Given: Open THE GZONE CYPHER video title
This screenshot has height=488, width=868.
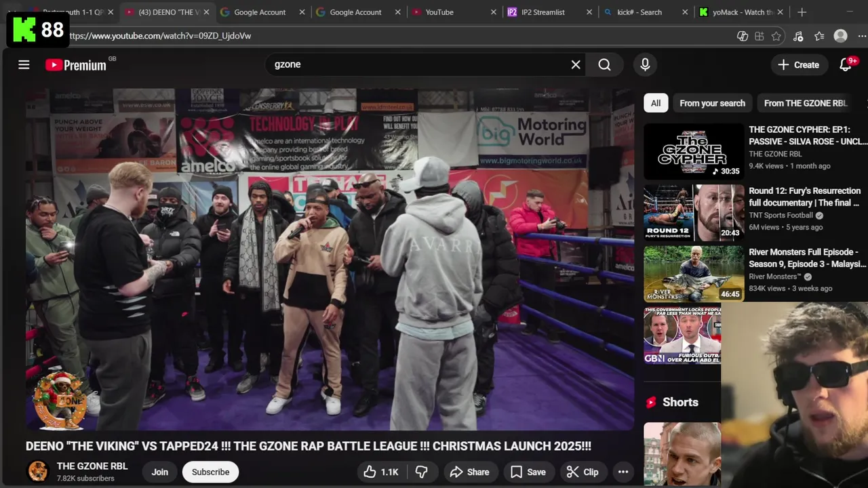Looking at the screenshot, I should click(808, 136).
